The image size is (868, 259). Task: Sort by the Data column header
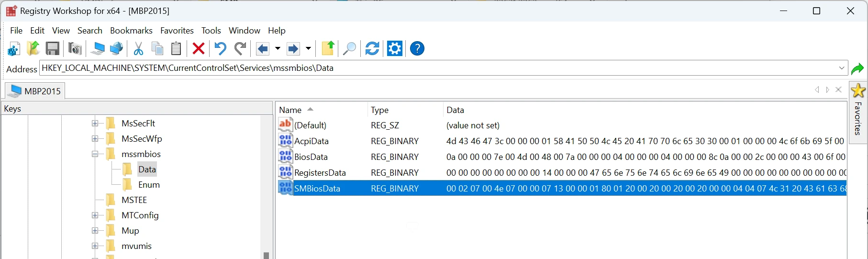(645, 110)
